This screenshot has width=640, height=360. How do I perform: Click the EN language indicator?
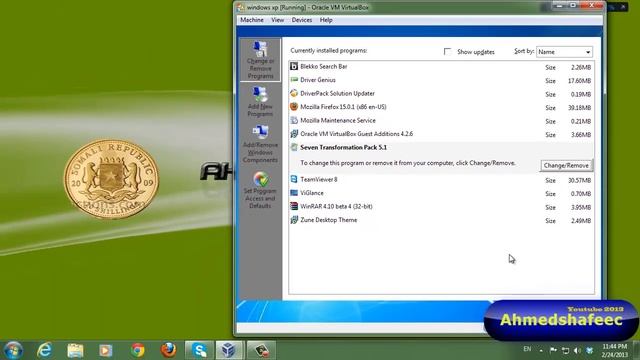(527, 349)
